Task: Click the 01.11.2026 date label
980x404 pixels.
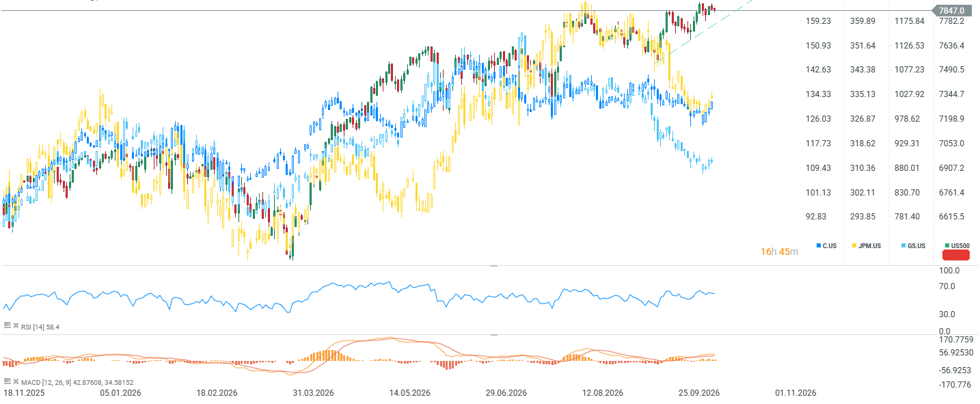Action: 795,393
